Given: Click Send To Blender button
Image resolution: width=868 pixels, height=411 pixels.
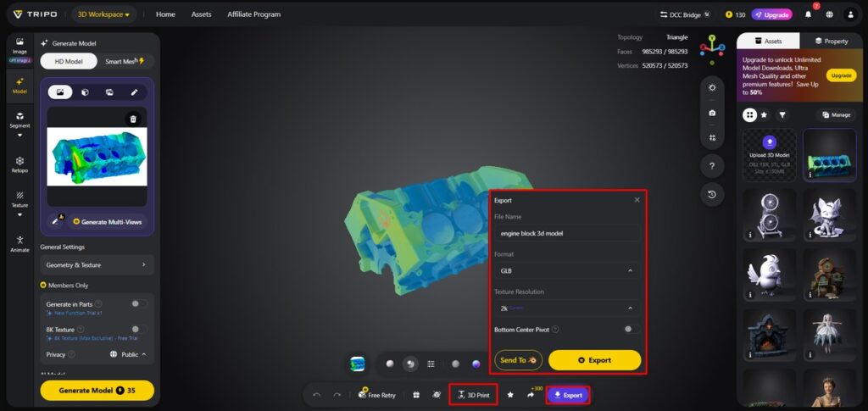Looking at the screenshot, I should (x=518, y=360).
